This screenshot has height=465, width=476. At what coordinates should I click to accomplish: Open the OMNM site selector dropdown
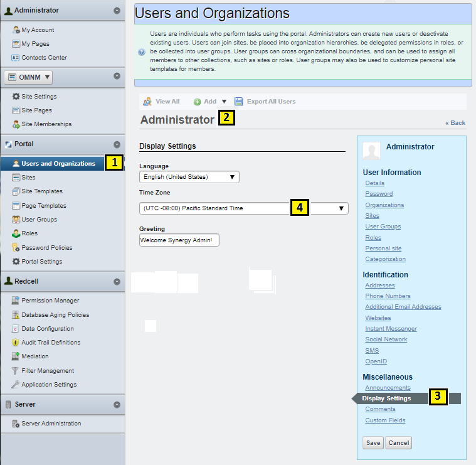pyautogui.click(x=28, y=77)
